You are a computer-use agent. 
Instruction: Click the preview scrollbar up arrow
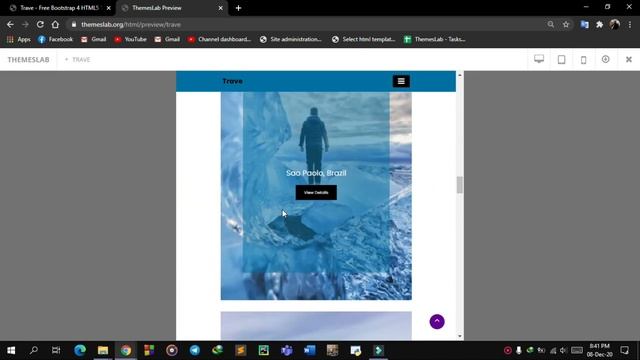click(460, 75)
